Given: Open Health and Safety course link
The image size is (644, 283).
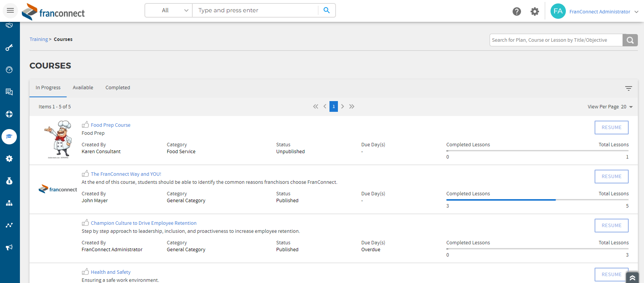Looking at the screenshot, I should tap(111, 272).
